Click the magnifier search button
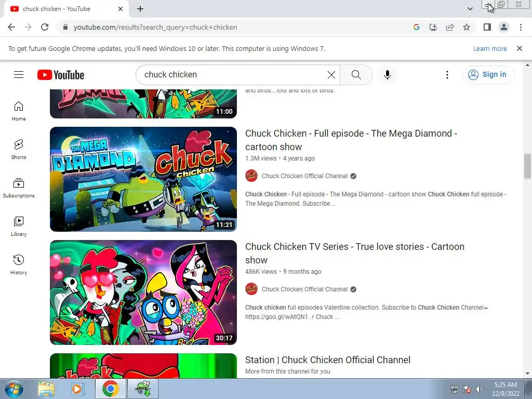The width and height of the screenshot is (532, 399). tap(356, 75)
